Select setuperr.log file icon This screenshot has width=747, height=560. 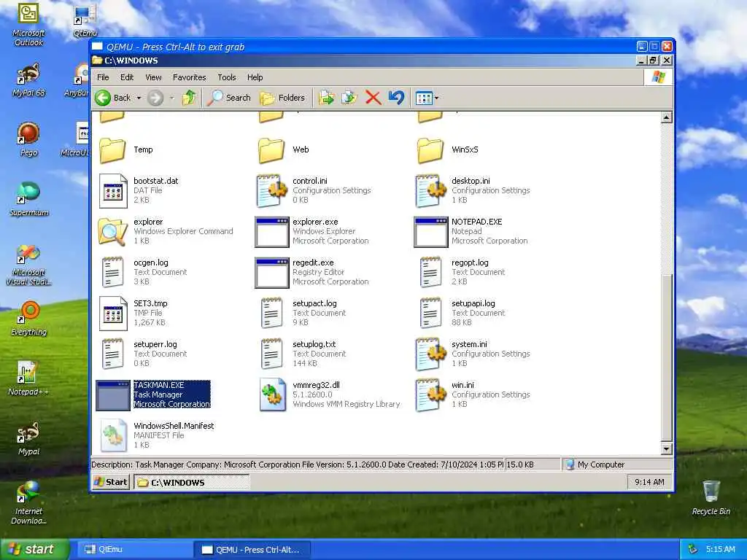coord(113,354)
